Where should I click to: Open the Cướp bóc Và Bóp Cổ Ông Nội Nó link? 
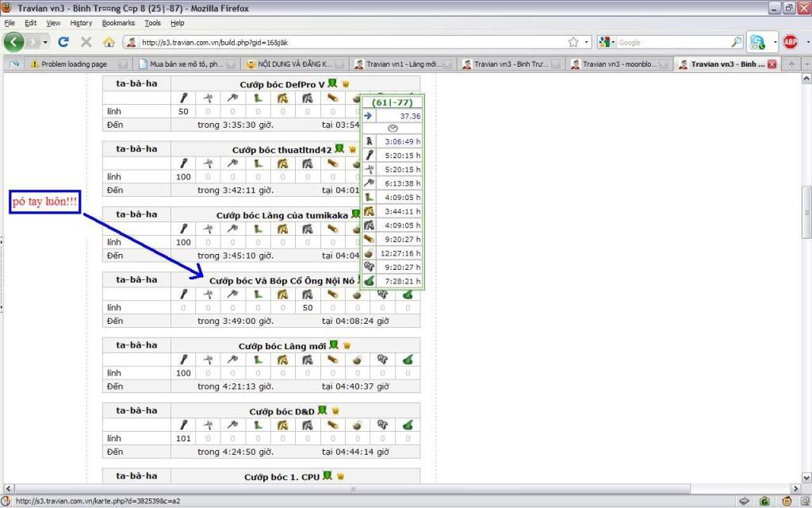click(282, 280)
